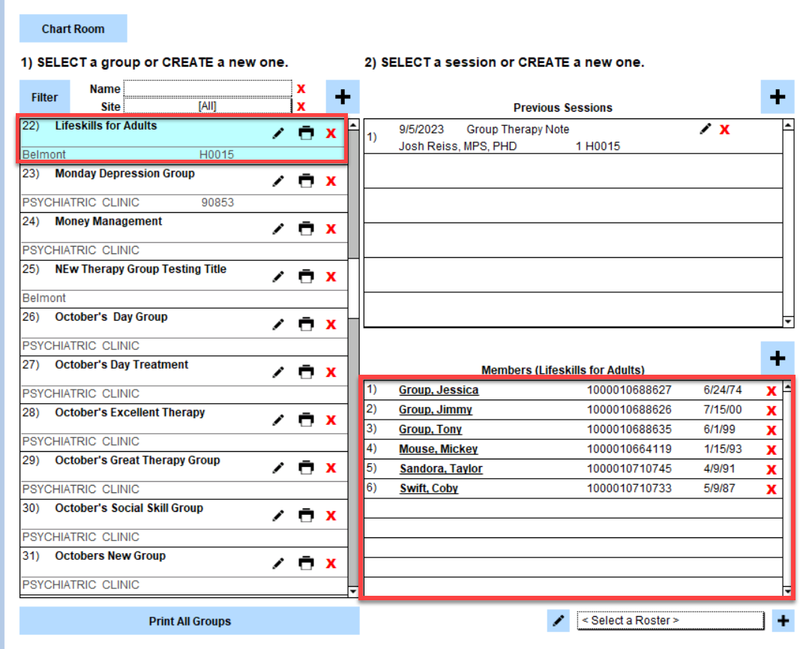Open Group, Jessica member link
Viewport: 812px width, 649px height.
tap(438, 390)
